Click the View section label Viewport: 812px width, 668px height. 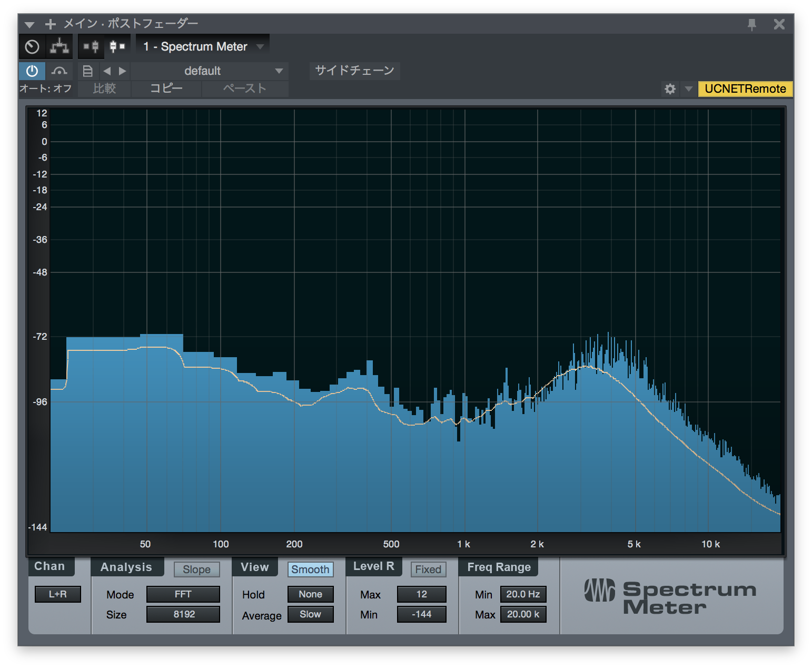click(x=255, y=567)
